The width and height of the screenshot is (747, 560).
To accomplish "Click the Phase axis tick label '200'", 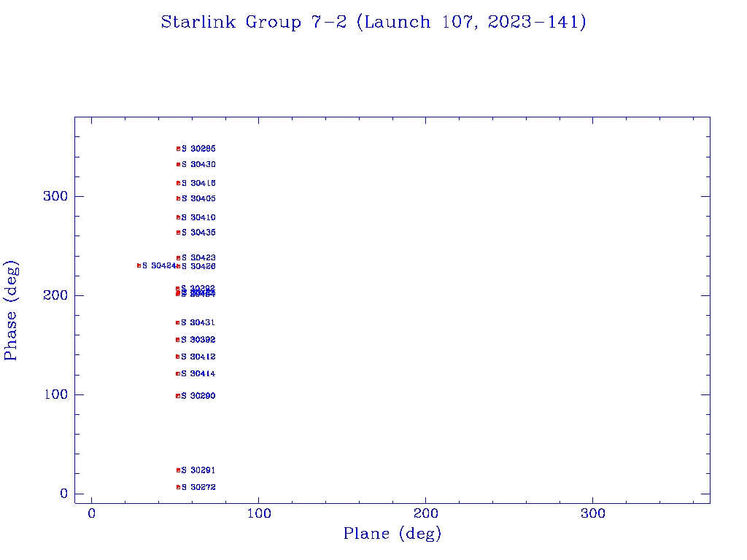I will coord(55,295).
